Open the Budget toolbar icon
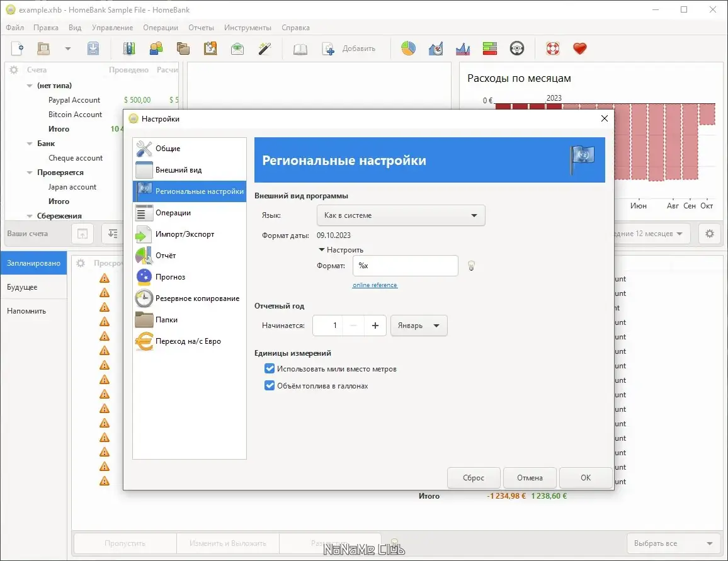This screenshot has height=561, width=728. click(x=237, y=48)
